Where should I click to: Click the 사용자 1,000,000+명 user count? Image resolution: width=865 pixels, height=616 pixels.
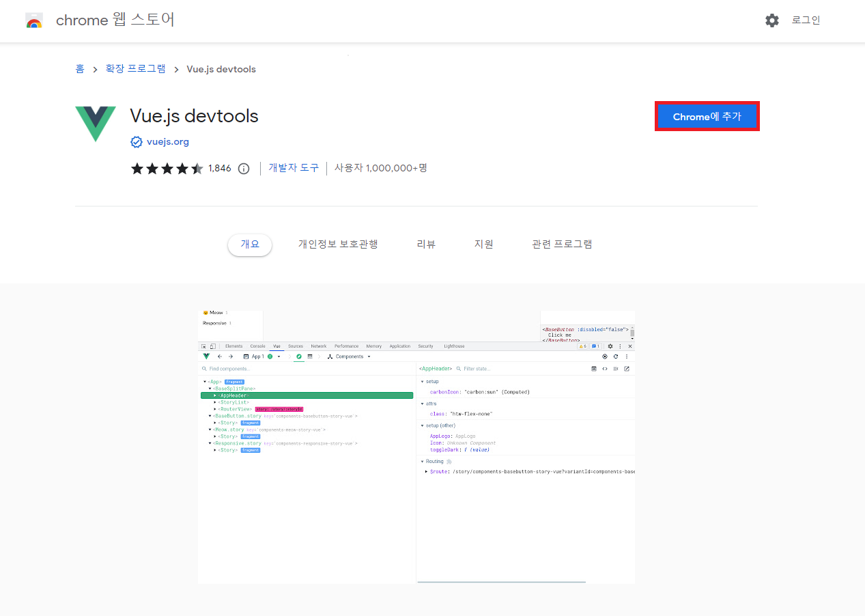(380, 168)
